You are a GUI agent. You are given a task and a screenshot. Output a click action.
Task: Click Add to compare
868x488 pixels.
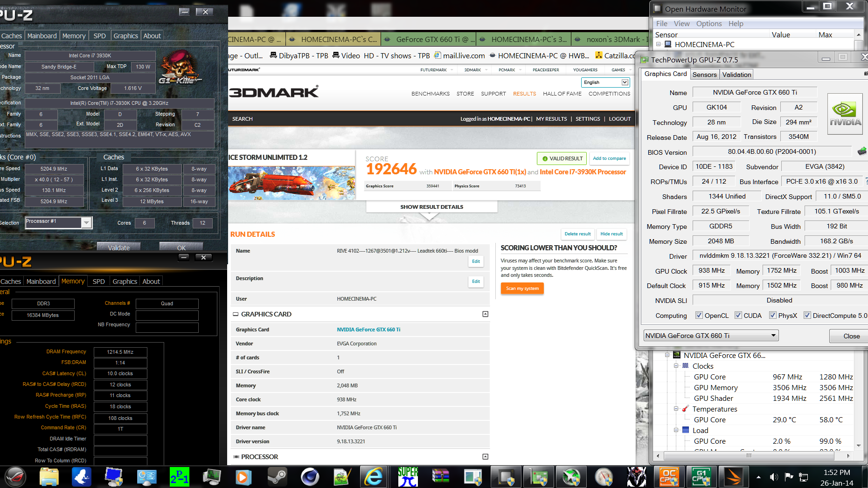tap(609, 158)
